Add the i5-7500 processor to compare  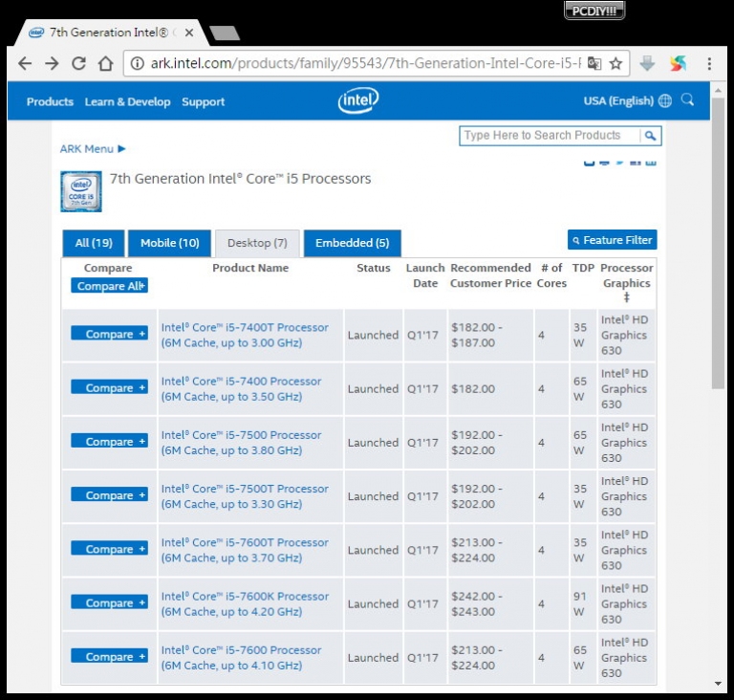110,442
